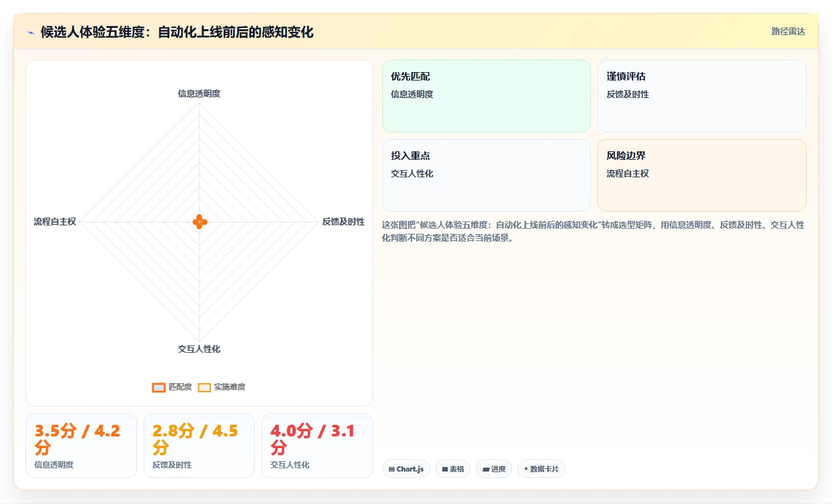832x504 pixels.
Task: Click the radar axis label 信息透明度
Action: (199, 94)
